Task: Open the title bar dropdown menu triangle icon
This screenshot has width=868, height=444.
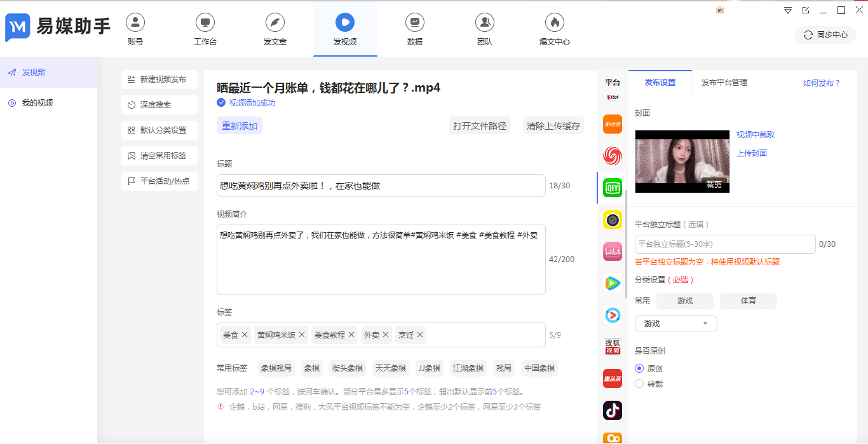Action: tap(788, 10)
